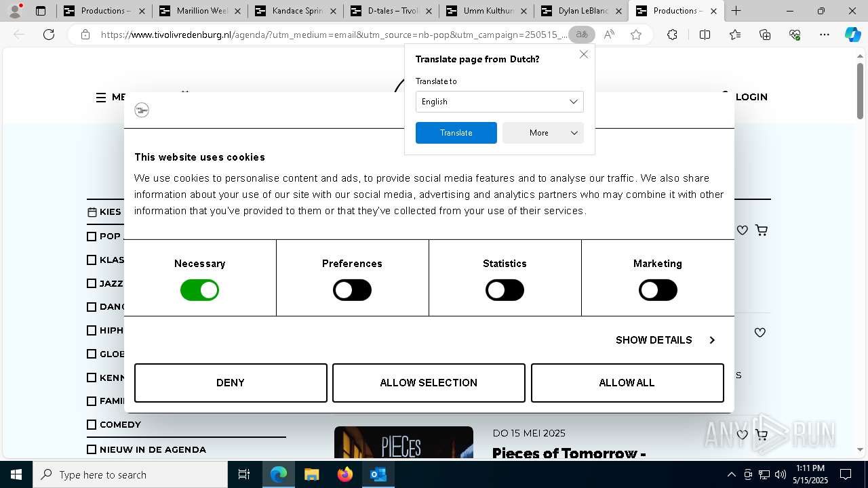The width and height of the screenshot is (868, 488).
Task: Open the Collections icon
Action: point(765,35)
